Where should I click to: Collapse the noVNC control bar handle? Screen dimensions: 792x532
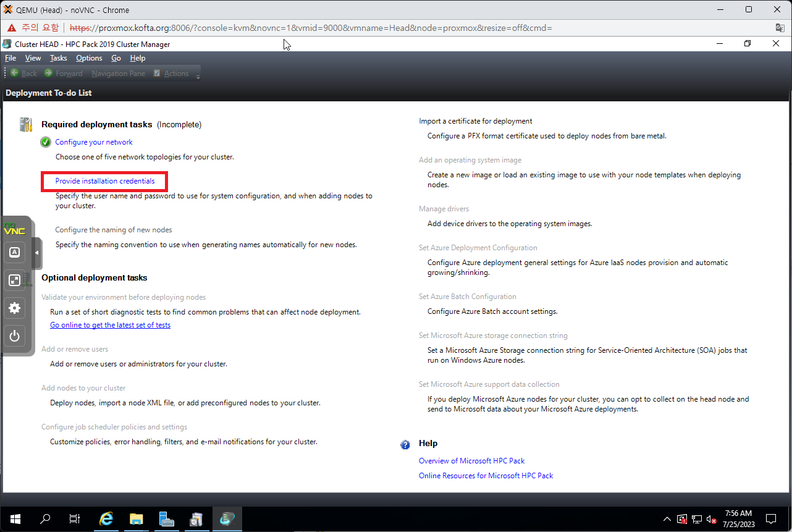coord(36,253)
